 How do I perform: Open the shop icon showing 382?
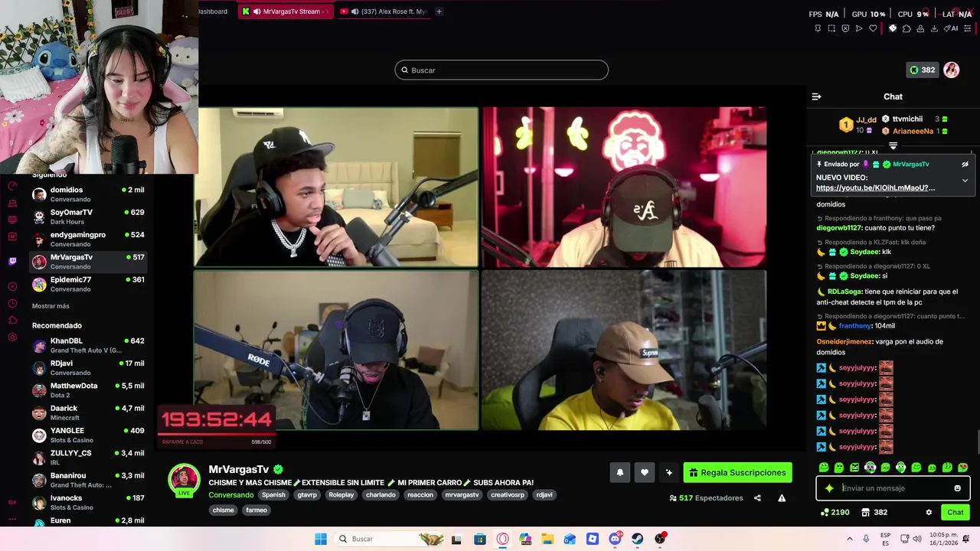tap(874, 512)
